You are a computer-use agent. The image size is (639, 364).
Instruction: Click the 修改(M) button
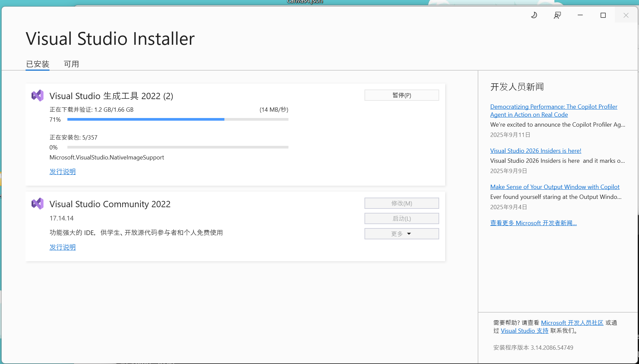pyautogui.click(x=401, y=203)
